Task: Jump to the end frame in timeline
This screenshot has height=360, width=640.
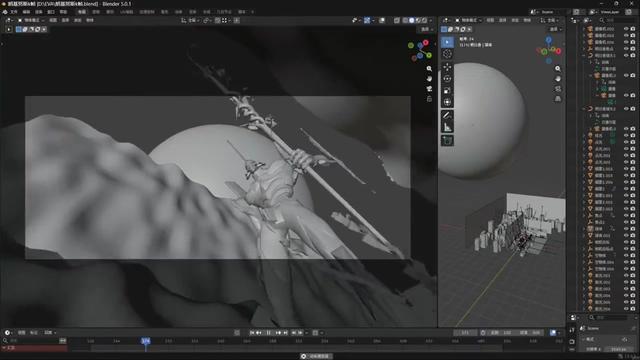Action: pyautogui.click(x=285, y=333)
